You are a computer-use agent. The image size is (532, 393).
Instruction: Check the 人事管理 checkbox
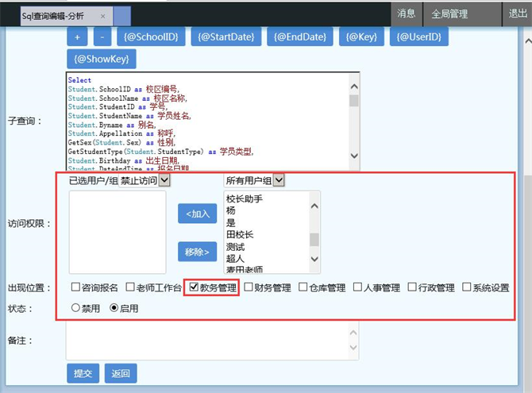tap(357, 287)
